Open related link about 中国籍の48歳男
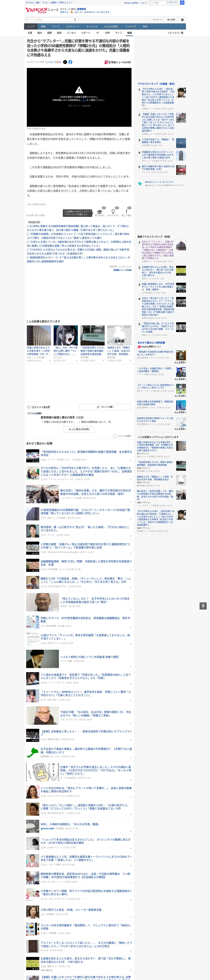This screenshot has height=980, width=210. [x=78, y=236]
